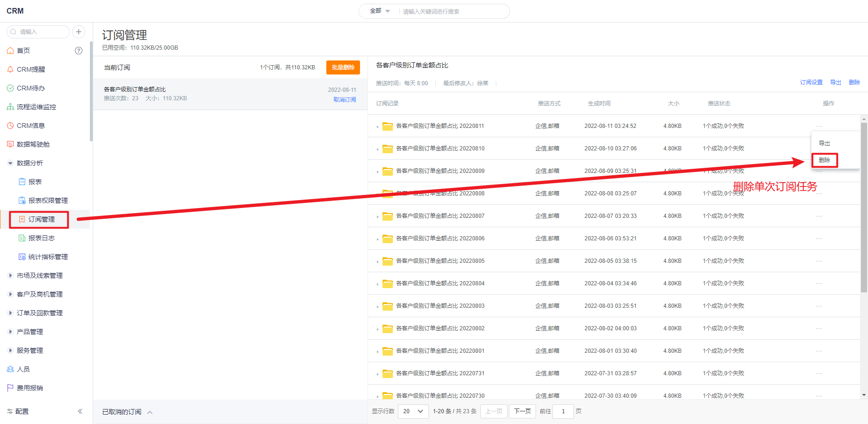Open CRM待办 checkmark icon

coord(10,88)
